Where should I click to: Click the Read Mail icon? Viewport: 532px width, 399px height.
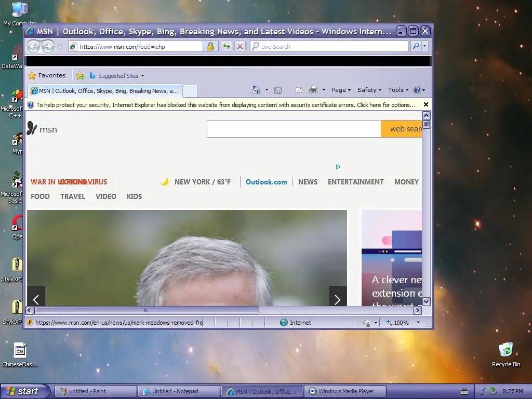tap(299, 90)
